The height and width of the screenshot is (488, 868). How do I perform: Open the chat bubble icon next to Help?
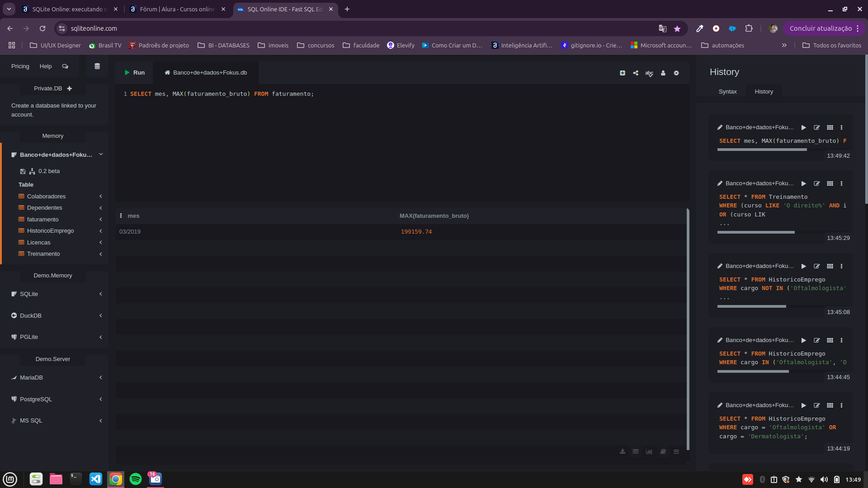(x=65, y=66)
